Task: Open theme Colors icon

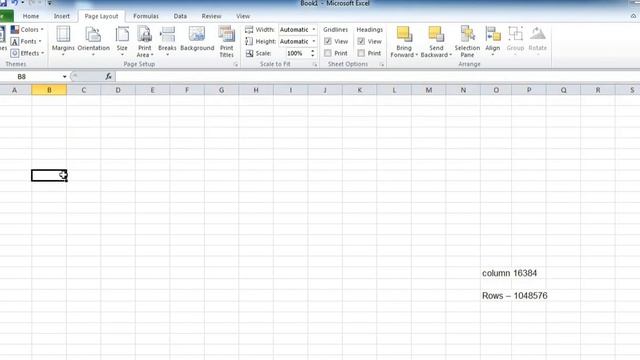Action: (x=15, y=29)
